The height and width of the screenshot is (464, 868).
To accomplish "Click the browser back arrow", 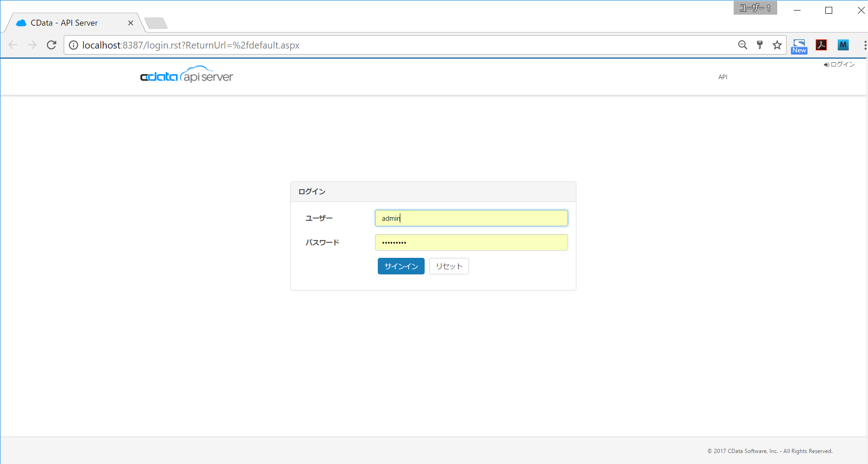I will click(x=13, y=45).
